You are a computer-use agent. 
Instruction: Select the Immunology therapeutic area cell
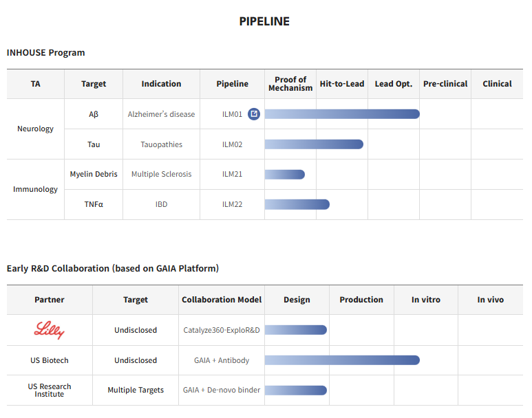coord(35,189)
